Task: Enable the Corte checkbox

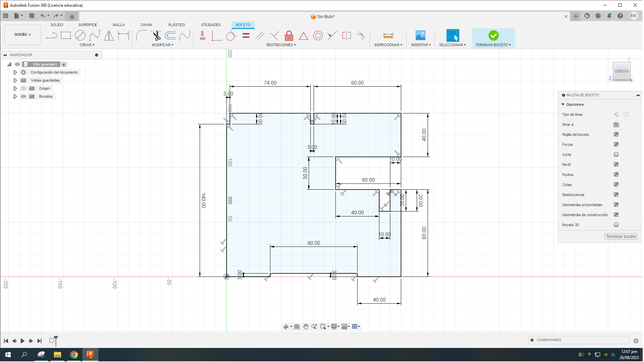Action: click(x=617, y=155)
